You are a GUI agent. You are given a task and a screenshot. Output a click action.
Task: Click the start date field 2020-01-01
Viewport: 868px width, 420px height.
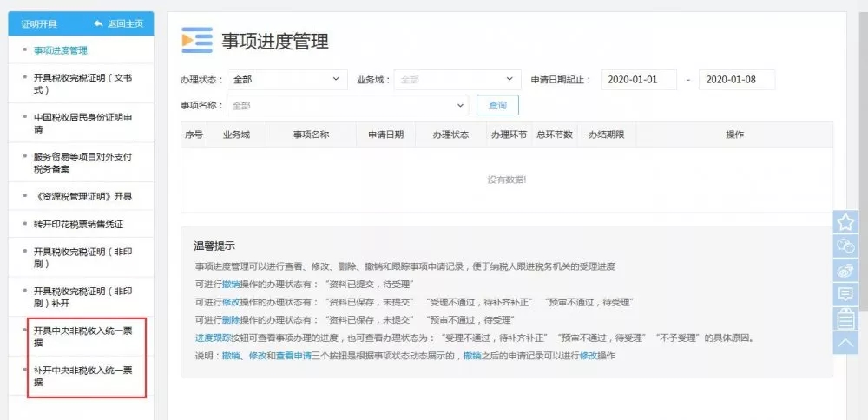(637, 80)
